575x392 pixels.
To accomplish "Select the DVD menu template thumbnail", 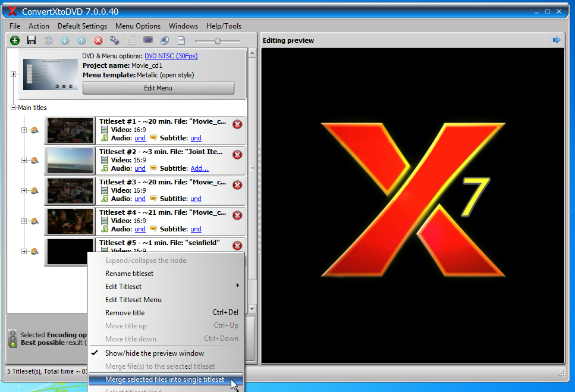I will point(50,74).
